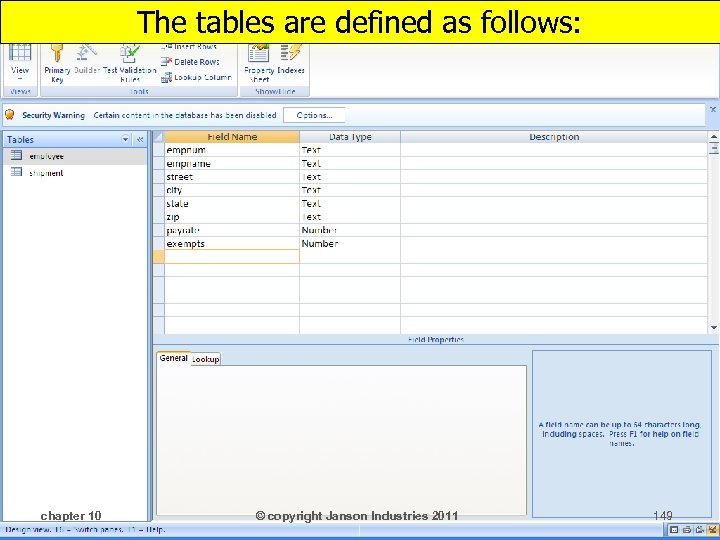Select the shipment table in the navigation pane

(x=75, y=173)
